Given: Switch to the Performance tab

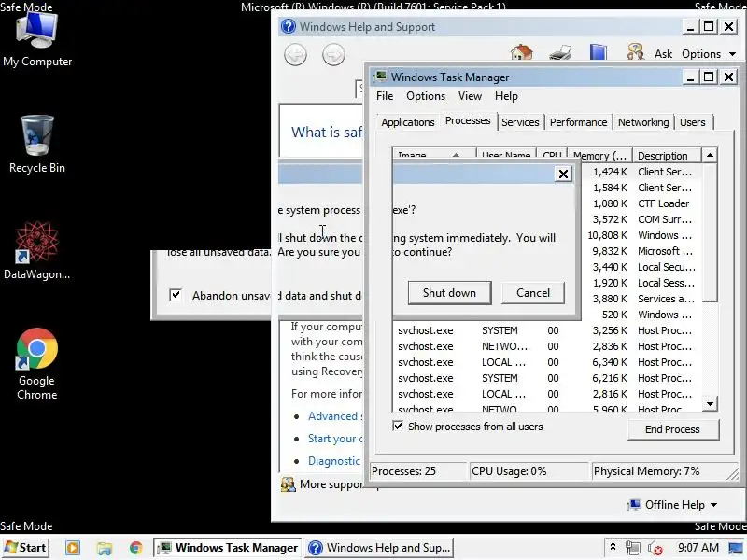Looking at the screenshot, I should [578, 122].
